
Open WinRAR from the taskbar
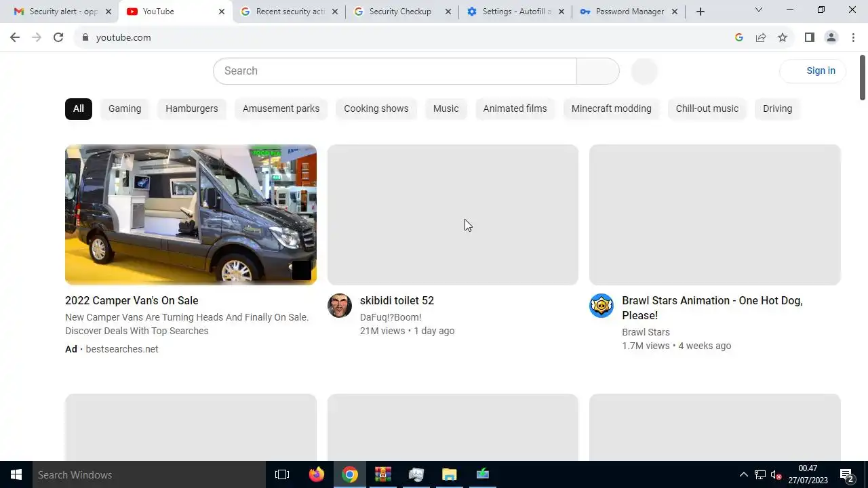point(383,474)
